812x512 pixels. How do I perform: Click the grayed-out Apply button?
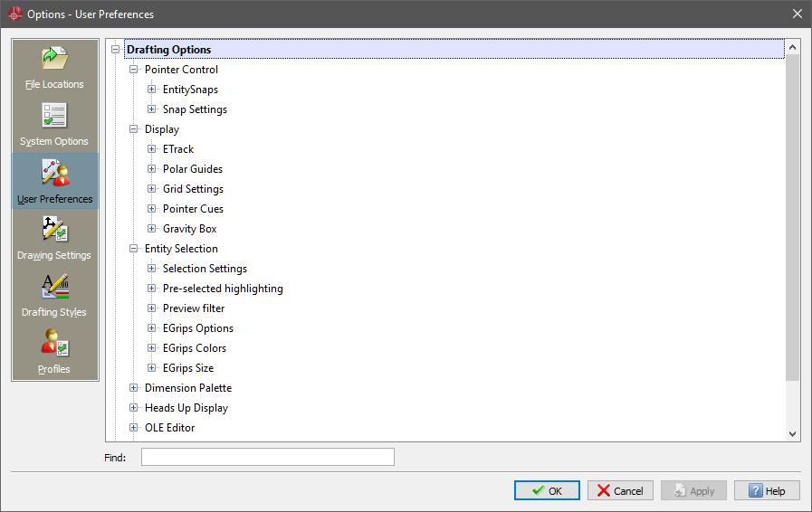click(x=694, y=490)
